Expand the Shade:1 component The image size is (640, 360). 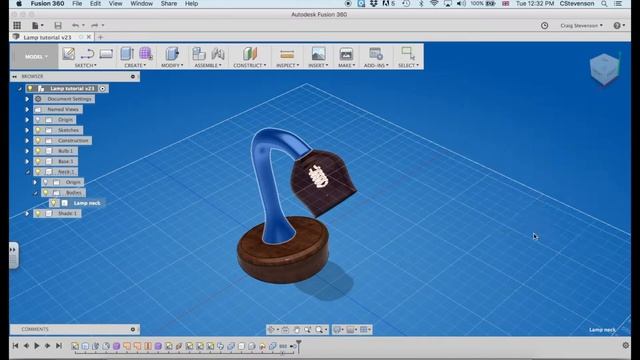(x=27, y=213)
